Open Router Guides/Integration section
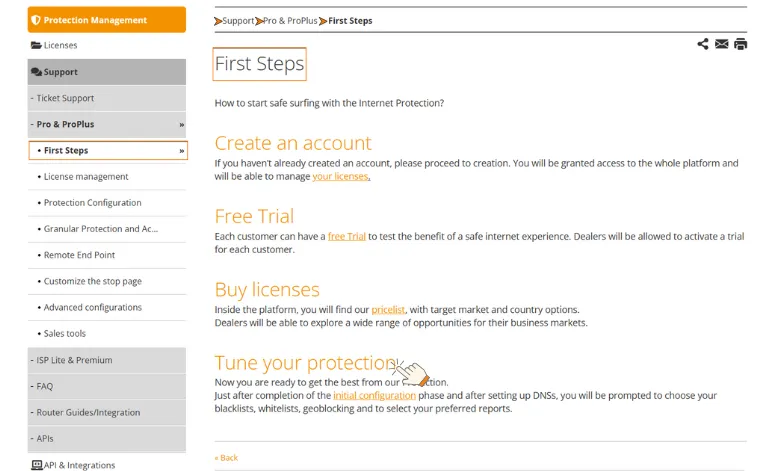Image resolution: width=772 pixels, height=471 pixels. pos(107,412)
